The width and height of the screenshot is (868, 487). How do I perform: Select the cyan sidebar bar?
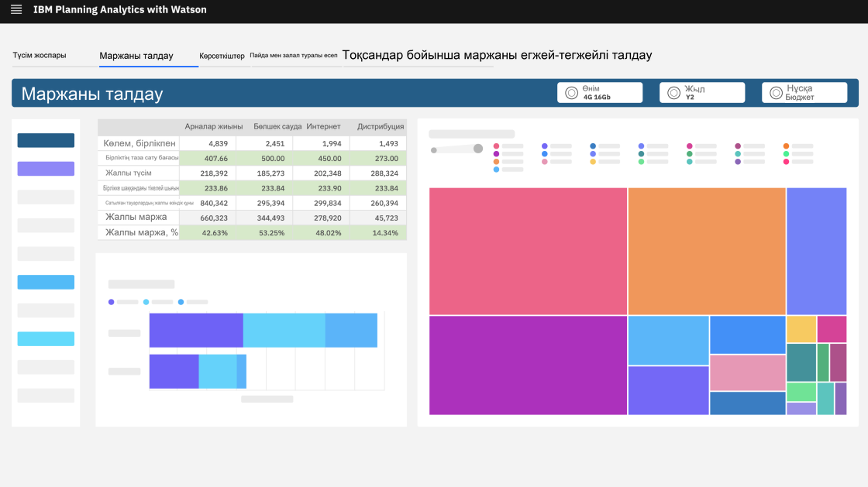click(46, 339)
